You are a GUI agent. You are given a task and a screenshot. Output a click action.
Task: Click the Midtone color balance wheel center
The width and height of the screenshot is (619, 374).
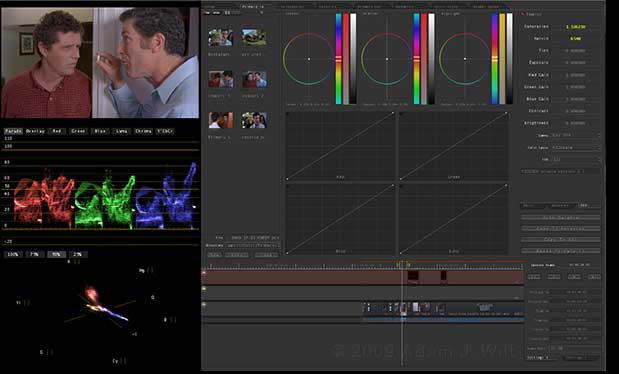coord(387,59)
